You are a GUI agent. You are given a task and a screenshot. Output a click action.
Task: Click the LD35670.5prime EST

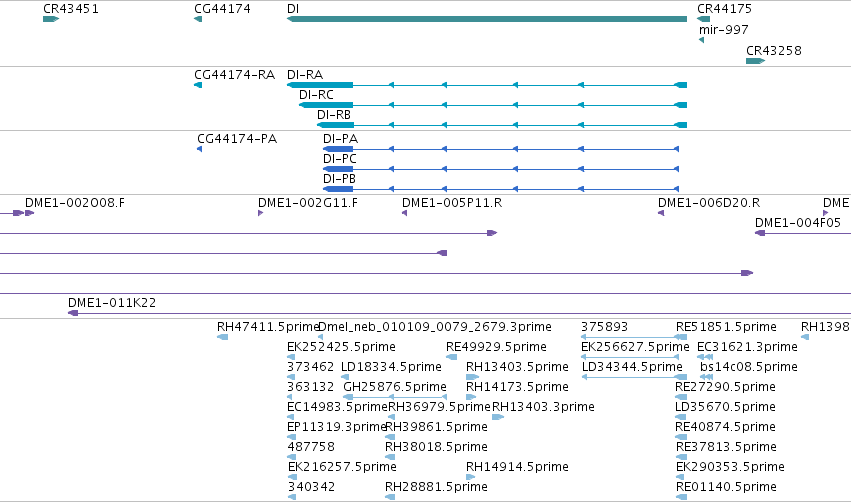tap(681, 417)
